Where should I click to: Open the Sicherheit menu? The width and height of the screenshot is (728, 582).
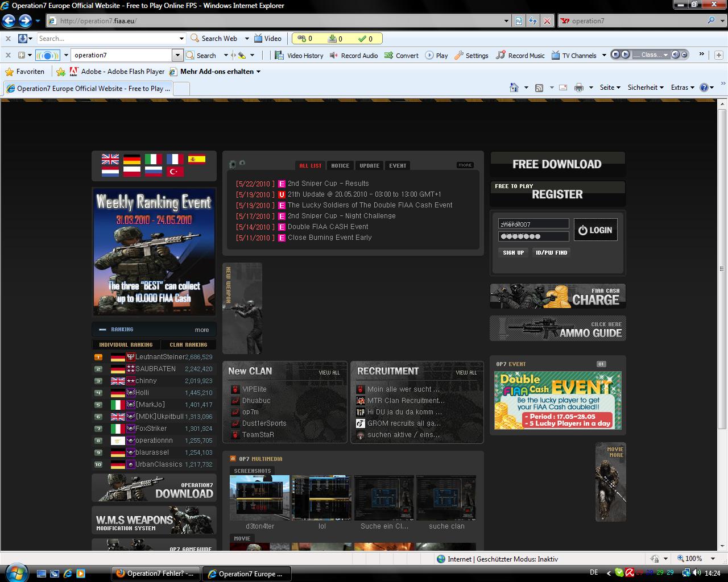click(x=646, y=88)
